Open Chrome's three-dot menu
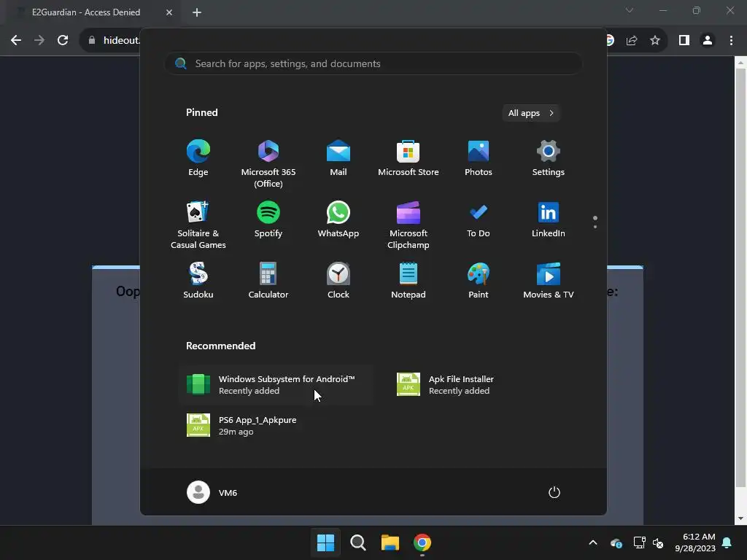747x560 pixels. (x=731, y=41)
